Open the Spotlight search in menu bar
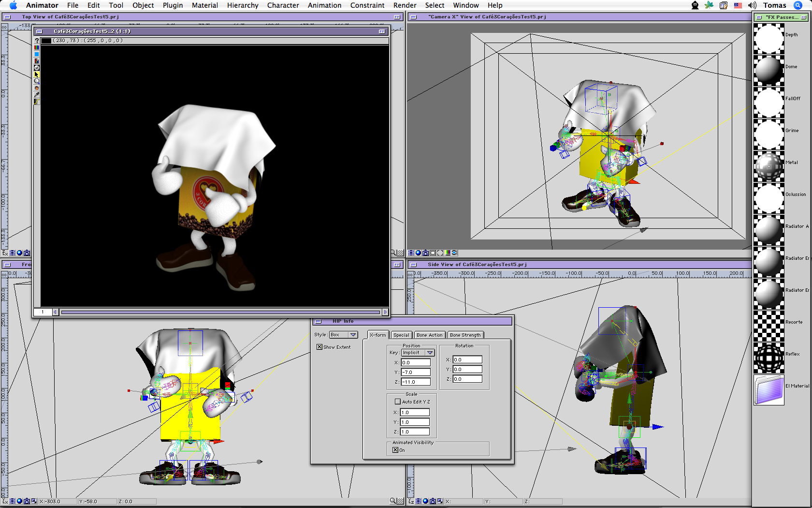The height and width of the screenshot is (508, 812). [798, 5]
